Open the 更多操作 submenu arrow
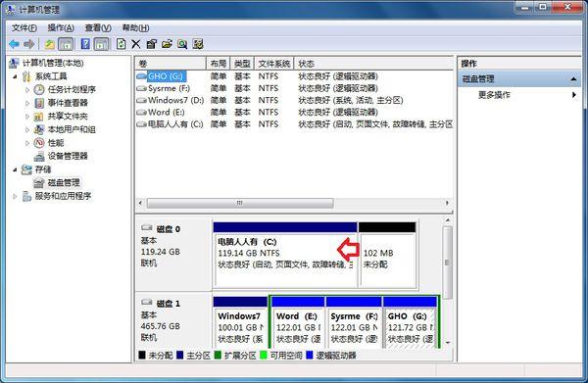The width and height of the screenshot is (588, 383). pos(573,95)
